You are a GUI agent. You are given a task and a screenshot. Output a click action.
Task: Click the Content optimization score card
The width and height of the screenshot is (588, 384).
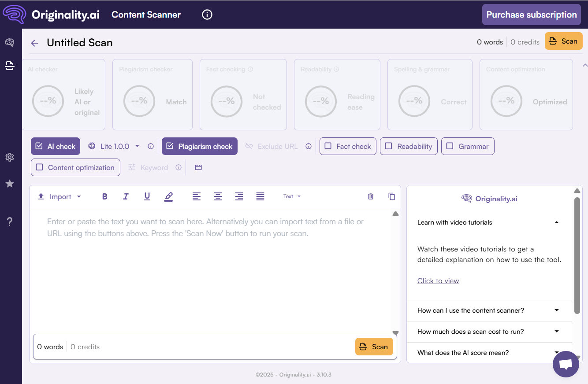(x=526, y=95)
